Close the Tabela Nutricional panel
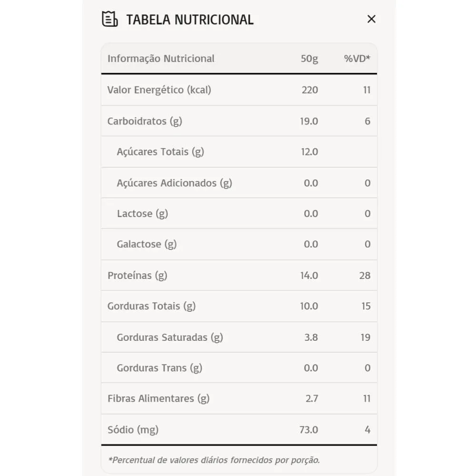This screenshot has width=476, height=476. [371, 20]
